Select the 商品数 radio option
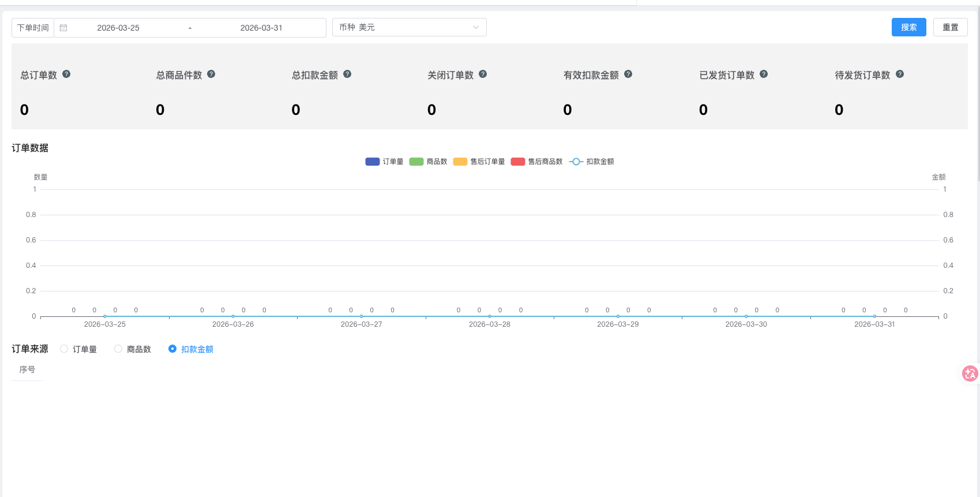This screenshot has height=497, width=980. coord(118,349)
